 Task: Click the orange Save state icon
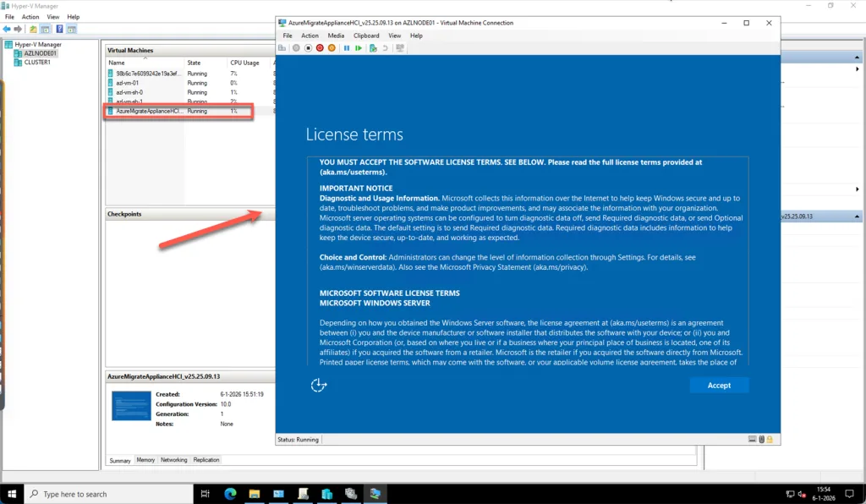pyautogui.click(x=332, y=48)
